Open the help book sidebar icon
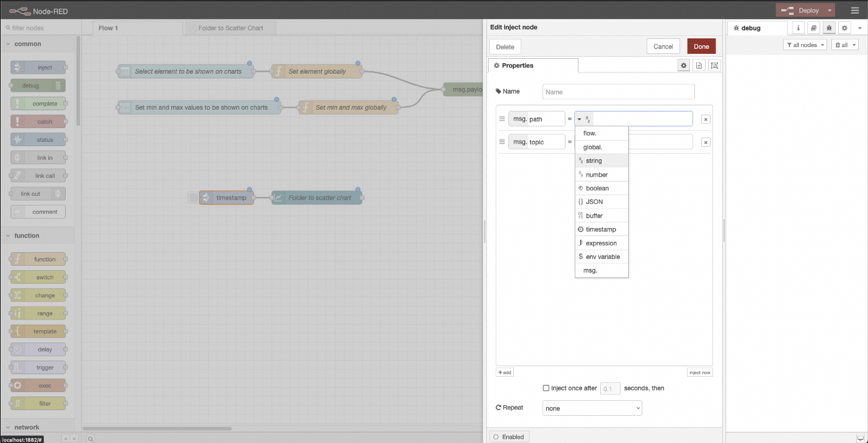This screenshot has width=868, height=443. (813, 28)
